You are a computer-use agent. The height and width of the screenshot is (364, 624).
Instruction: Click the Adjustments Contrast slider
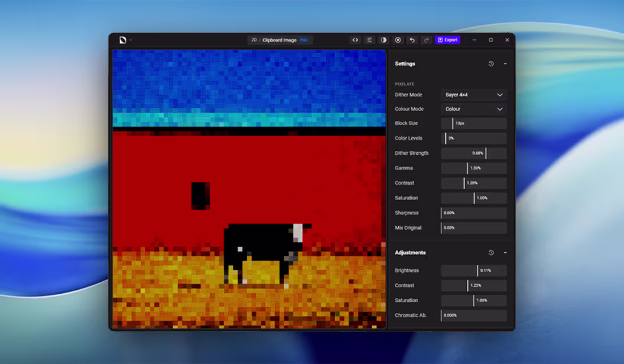pos(474,285)
